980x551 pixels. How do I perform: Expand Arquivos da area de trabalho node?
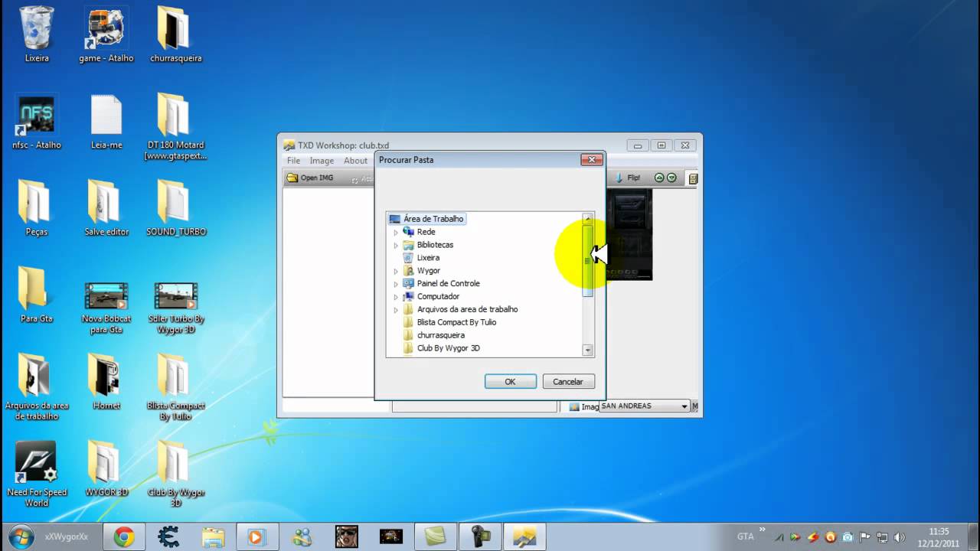[396, 310]
